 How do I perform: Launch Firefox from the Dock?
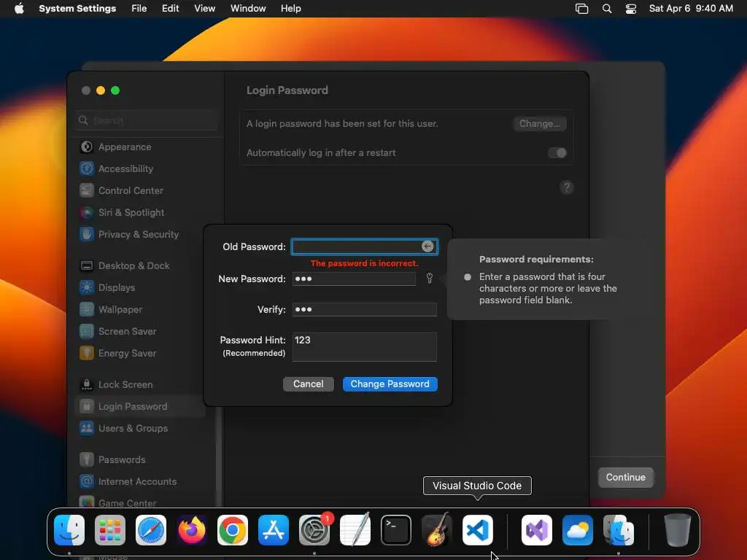point(192,530)
